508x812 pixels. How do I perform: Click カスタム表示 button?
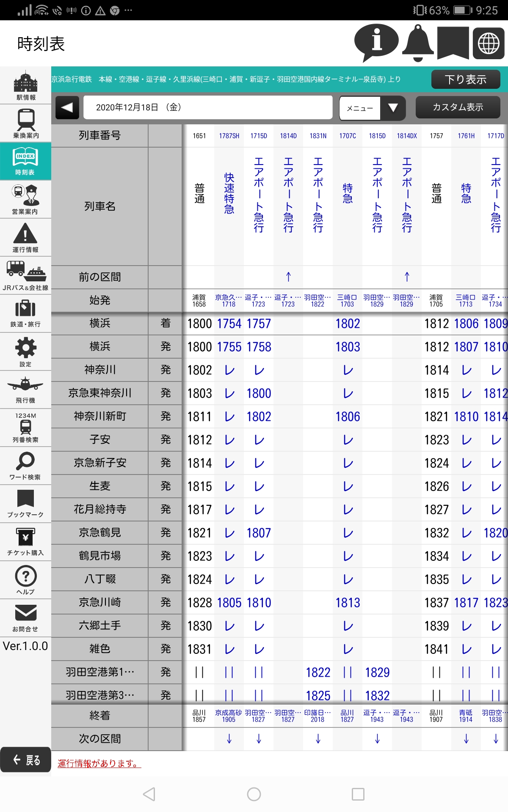click(x=458, y=107)
